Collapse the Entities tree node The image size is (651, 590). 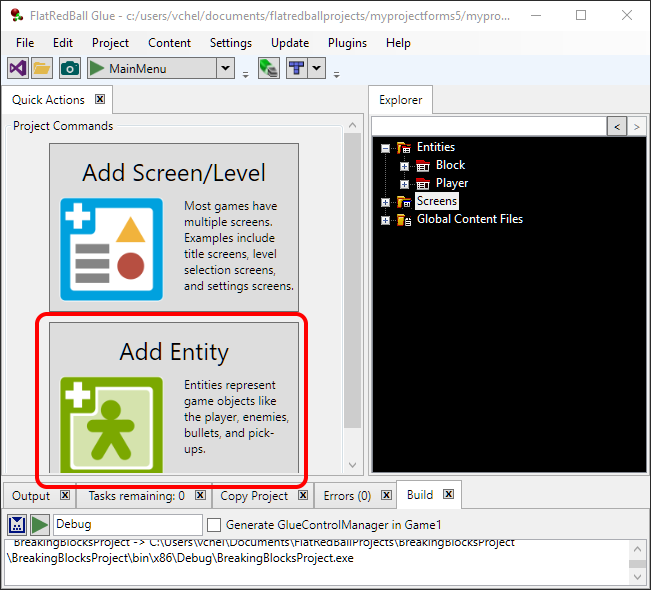pyautogui.click(x=386, y=148)
